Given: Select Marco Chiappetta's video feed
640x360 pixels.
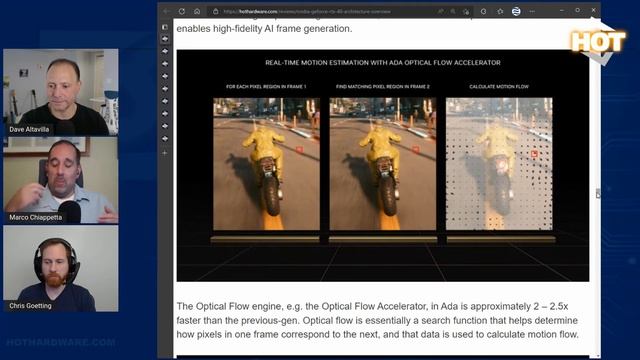Looking at the screenshot, I should (x=61, y=180).
